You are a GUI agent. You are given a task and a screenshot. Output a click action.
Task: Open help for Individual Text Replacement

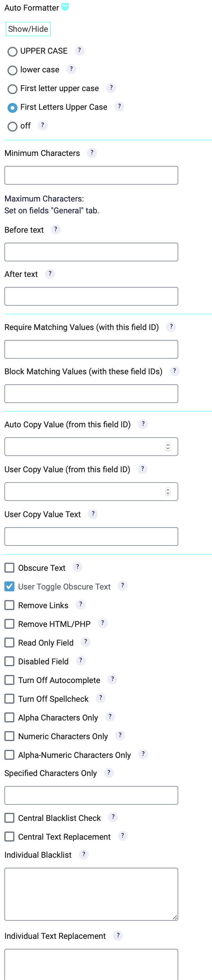[118, 935]
